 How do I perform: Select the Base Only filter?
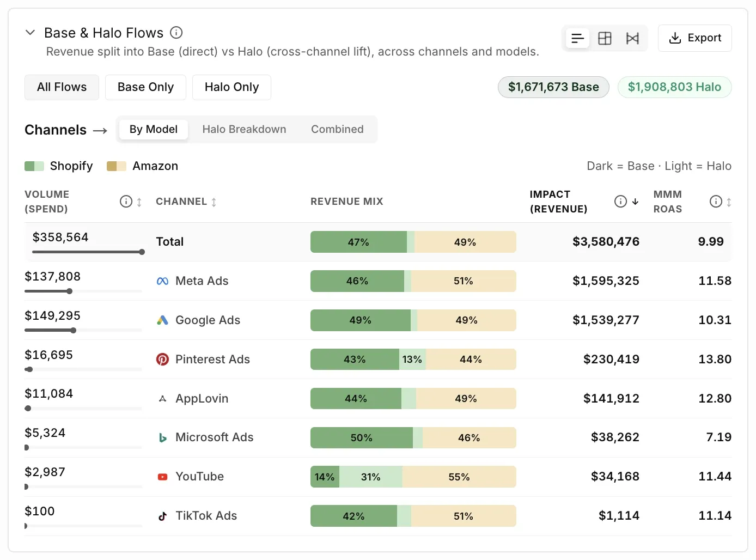coord(145,87)
